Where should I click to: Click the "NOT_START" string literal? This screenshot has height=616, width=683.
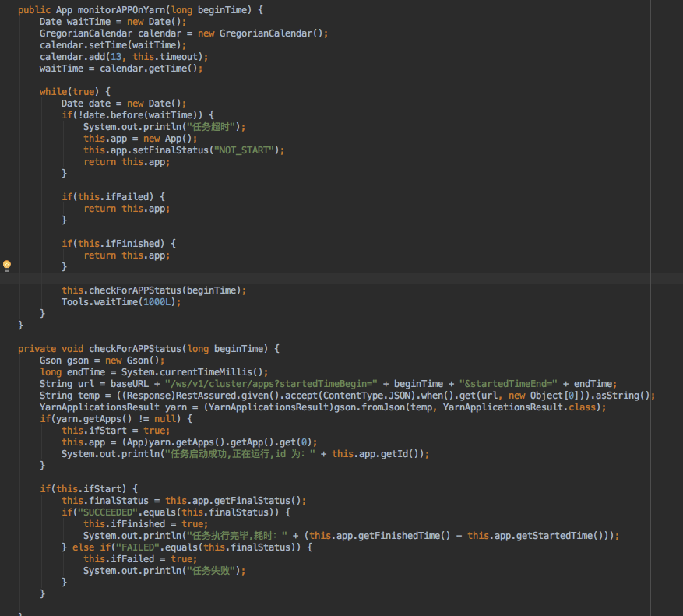(x=246, y=150)
